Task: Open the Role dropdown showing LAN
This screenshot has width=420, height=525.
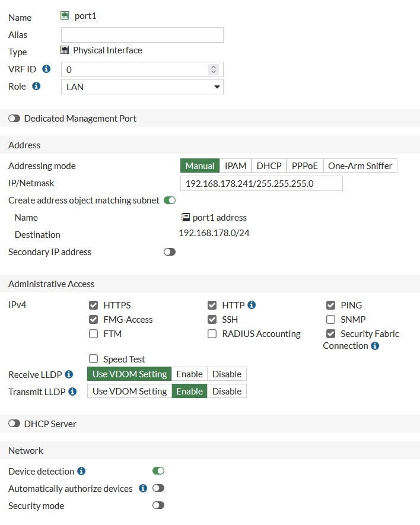Action: 142,87
